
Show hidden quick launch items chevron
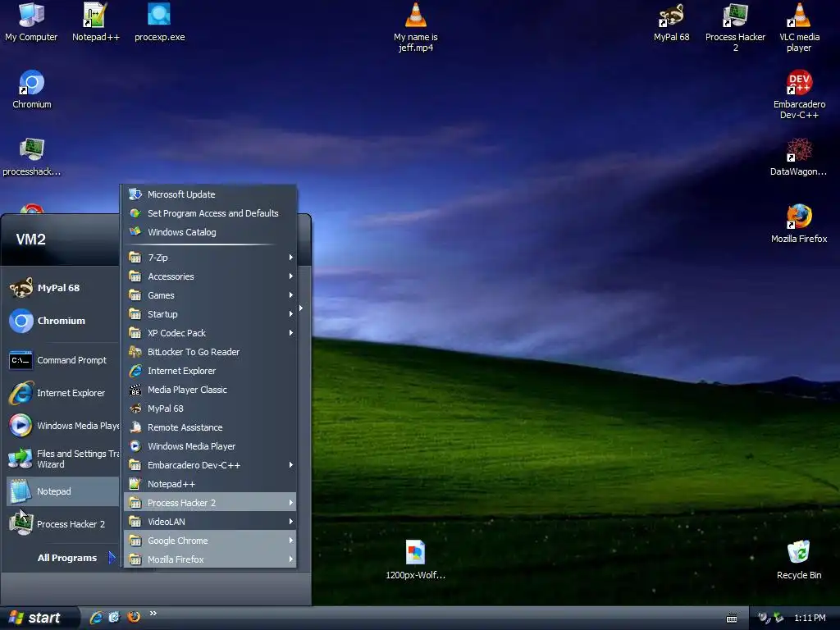(153, 614)
